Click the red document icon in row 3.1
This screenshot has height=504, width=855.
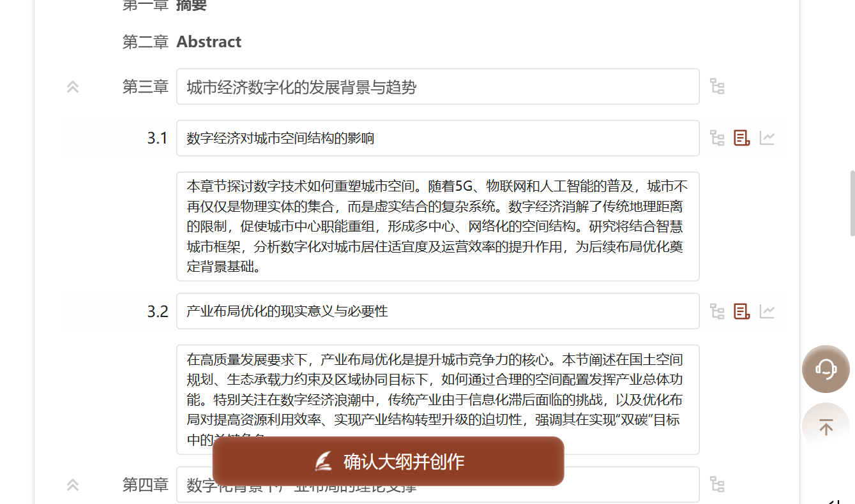(x=741, y=138)
